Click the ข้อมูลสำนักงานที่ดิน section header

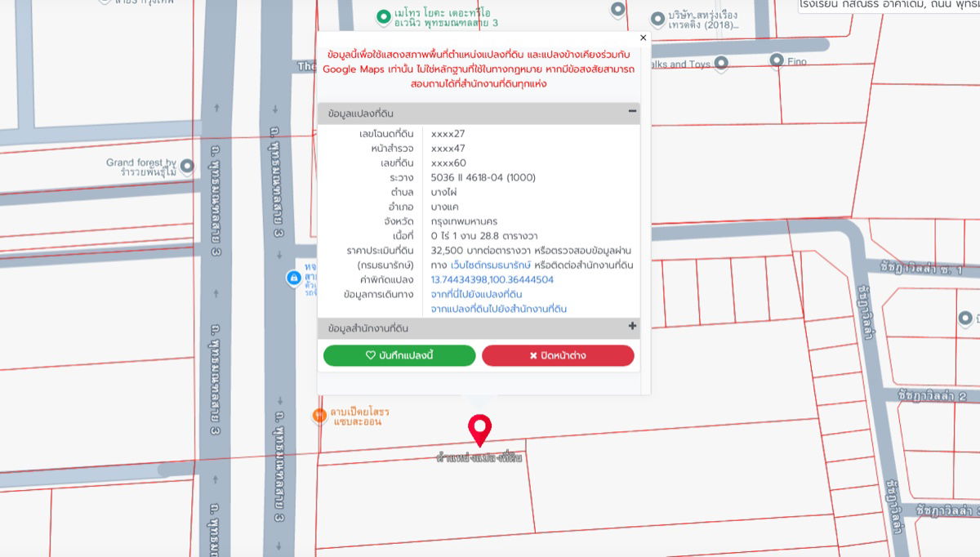(479, 328)
